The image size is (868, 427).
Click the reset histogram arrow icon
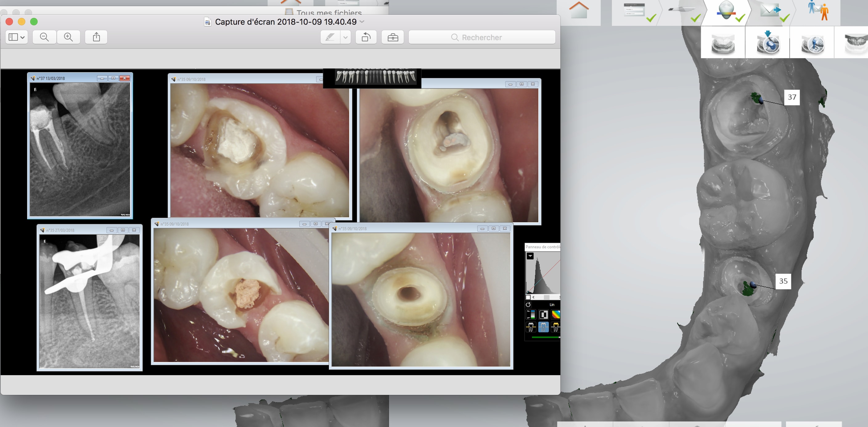point(528,305)
